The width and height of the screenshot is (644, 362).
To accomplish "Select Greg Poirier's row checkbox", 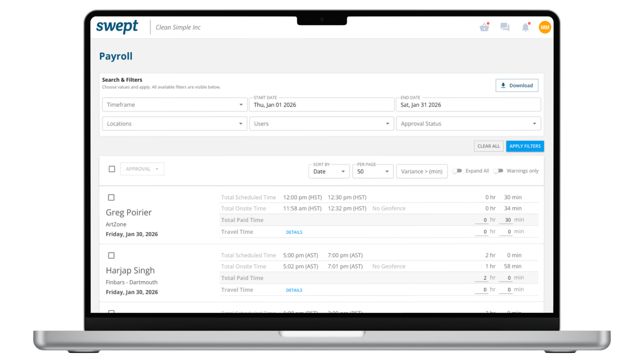I will pyautogui.click(x=111, y=197).
